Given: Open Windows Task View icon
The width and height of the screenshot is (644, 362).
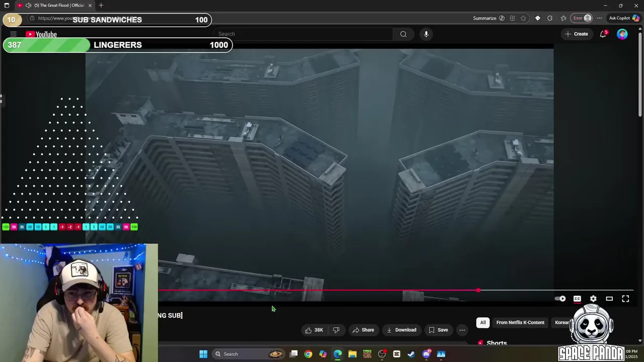Looking at the screenshot, I should [x=294, y=354].
